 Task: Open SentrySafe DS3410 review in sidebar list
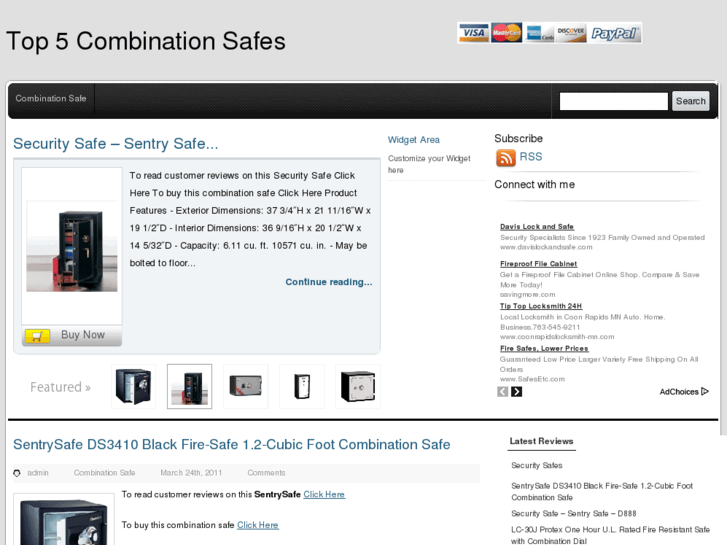[x=602, y=492]
